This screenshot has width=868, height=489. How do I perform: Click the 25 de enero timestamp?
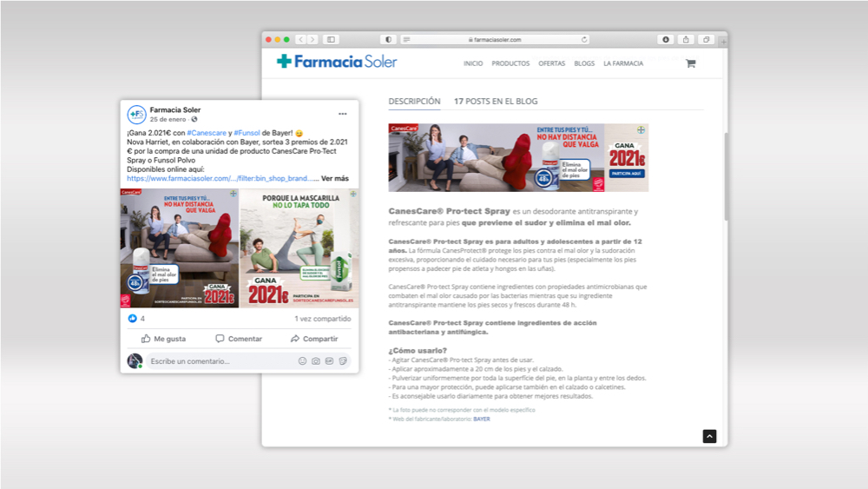[x=168, y=119]
